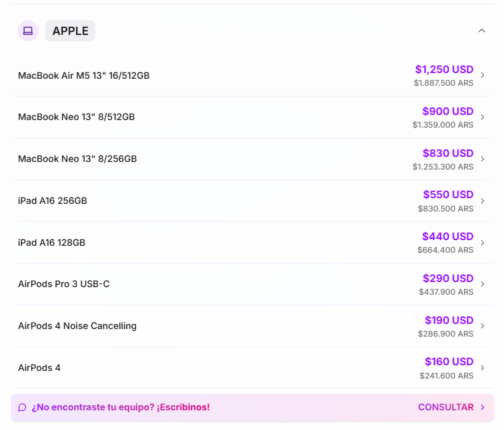The height and width of the screenshot is (430, 504).
Task: Open chevron for AirPods 4 Noise Cancelling
Action: (482, 326)
